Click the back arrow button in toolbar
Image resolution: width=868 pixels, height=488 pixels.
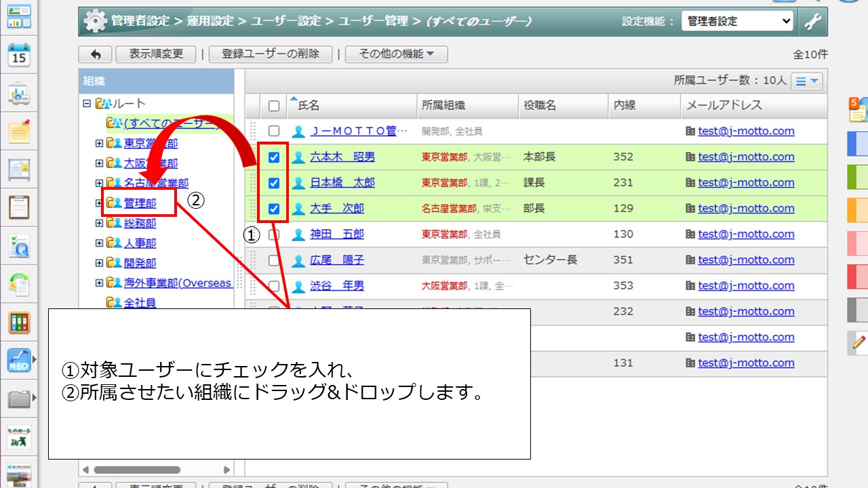tap(95, 54)
